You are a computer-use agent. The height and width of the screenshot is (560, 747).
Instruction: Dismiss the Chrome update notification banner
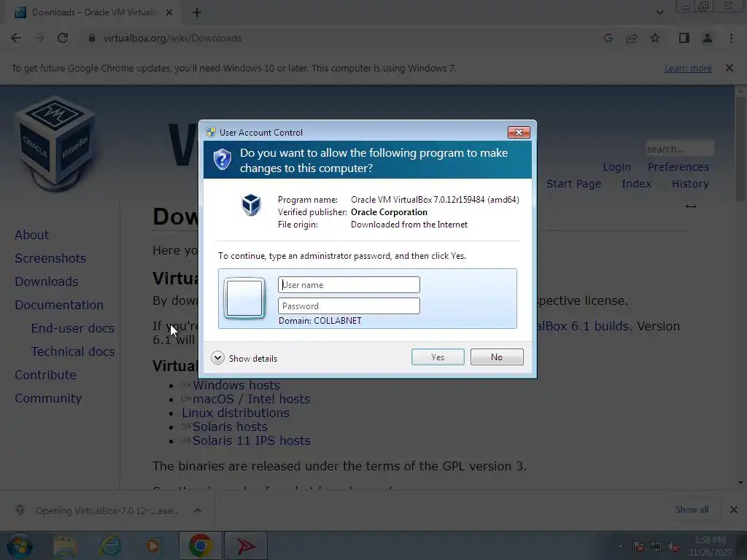click(x=729, y=68)
